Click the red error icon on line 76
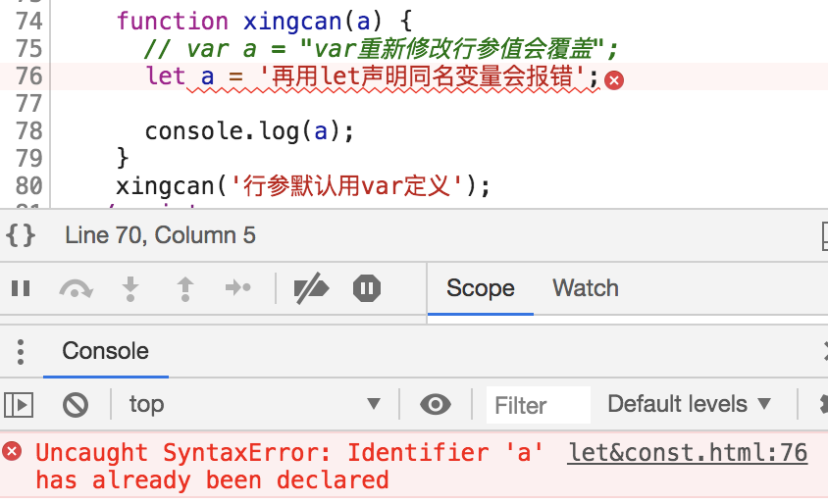 (615, 79)
